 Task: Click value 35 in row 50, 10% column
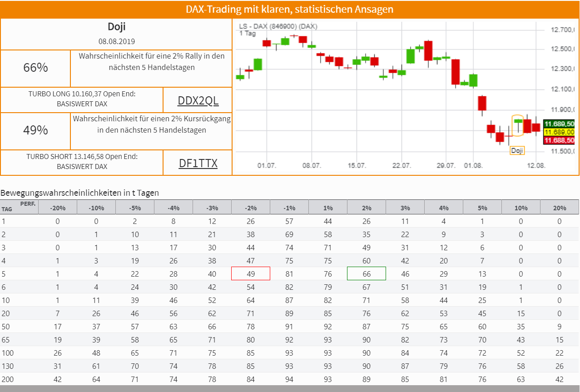pyautogui.click(x=521, y=327)
